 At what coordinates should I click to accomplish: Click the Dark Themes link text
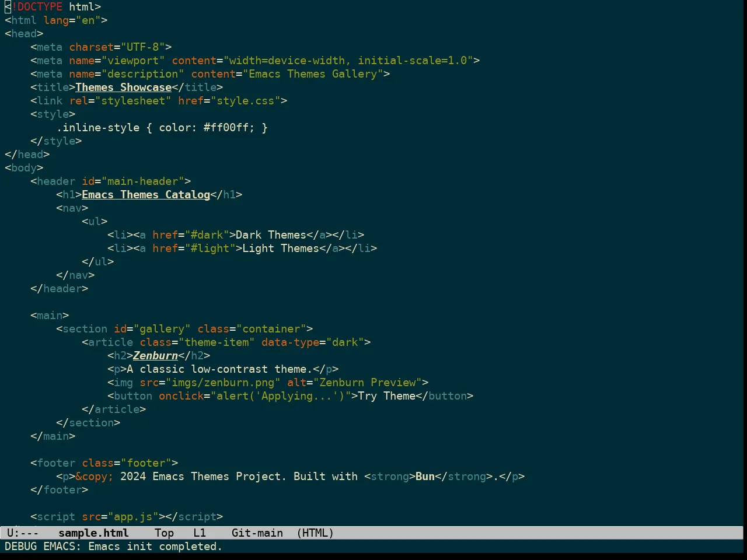point(271,235)
